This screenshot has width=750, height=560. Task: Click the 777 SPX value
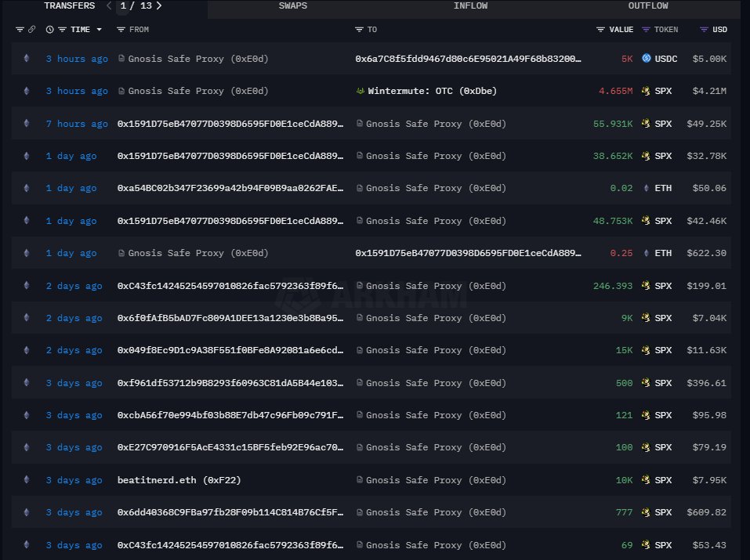(x=624, y=512)
